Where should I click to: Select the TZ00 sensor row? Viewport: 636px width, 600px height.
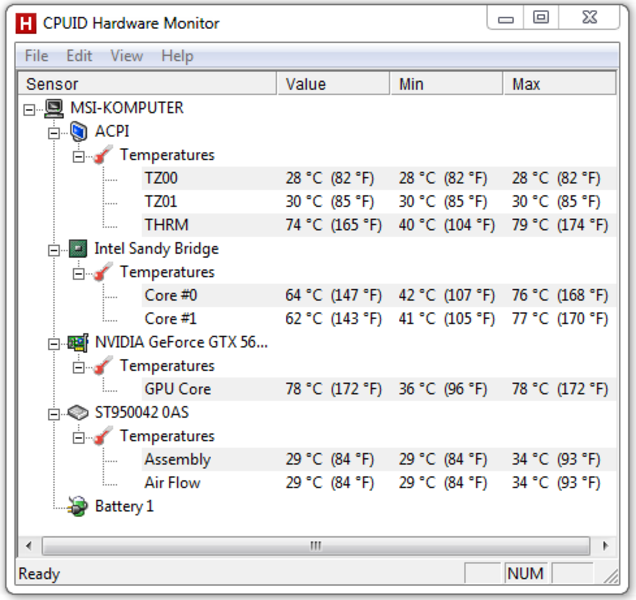379,178
